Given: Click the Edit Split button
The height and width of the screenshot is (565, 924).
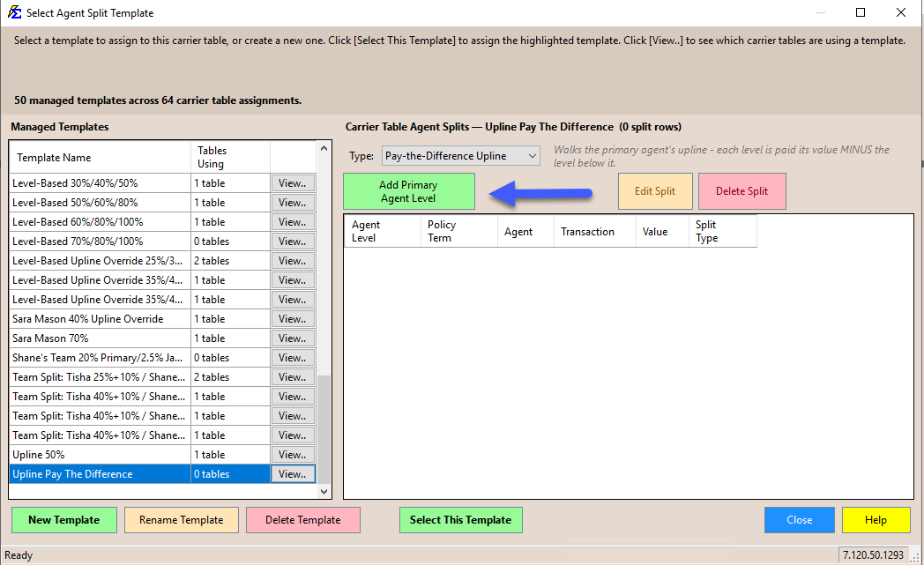Looking at the screenshot, I should pos(655,191).
